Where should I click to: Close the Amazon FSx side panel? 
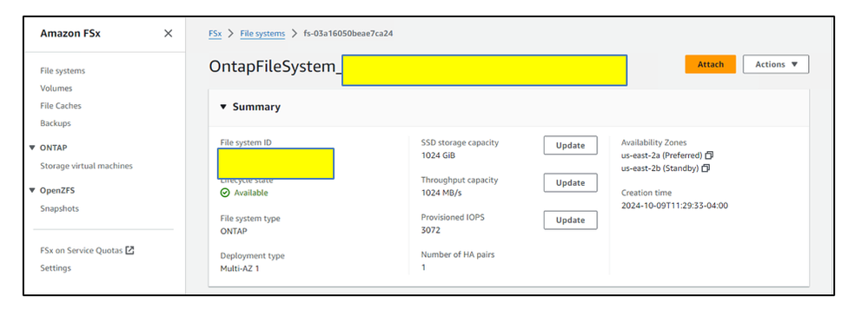[169, 34]
